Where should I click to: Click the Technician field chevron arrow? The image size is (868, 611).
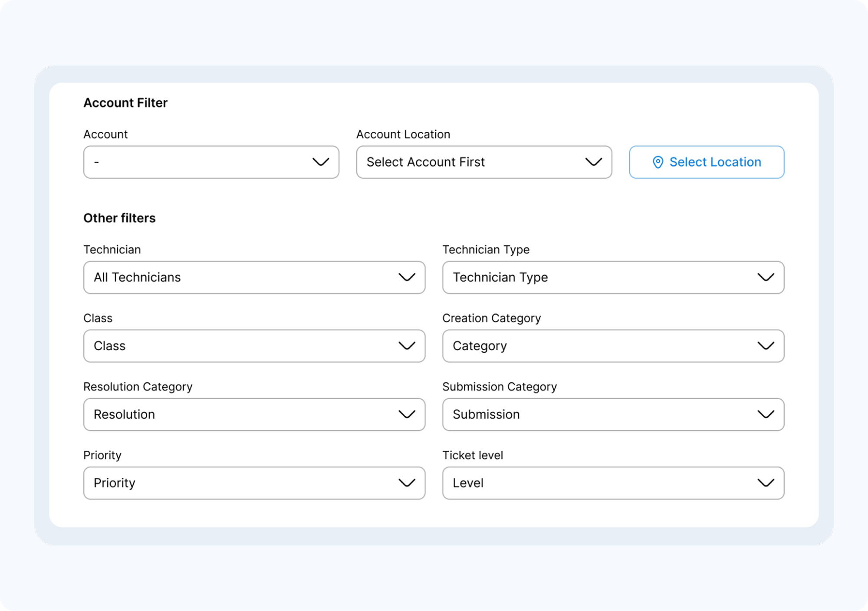pyautogui.click(x=407, y=277)
